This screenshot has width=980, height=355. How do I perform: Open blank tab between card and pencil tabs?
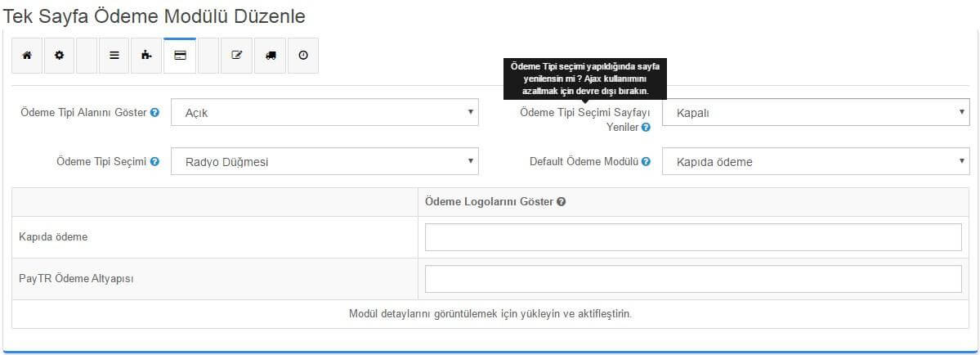coord(208,56)
